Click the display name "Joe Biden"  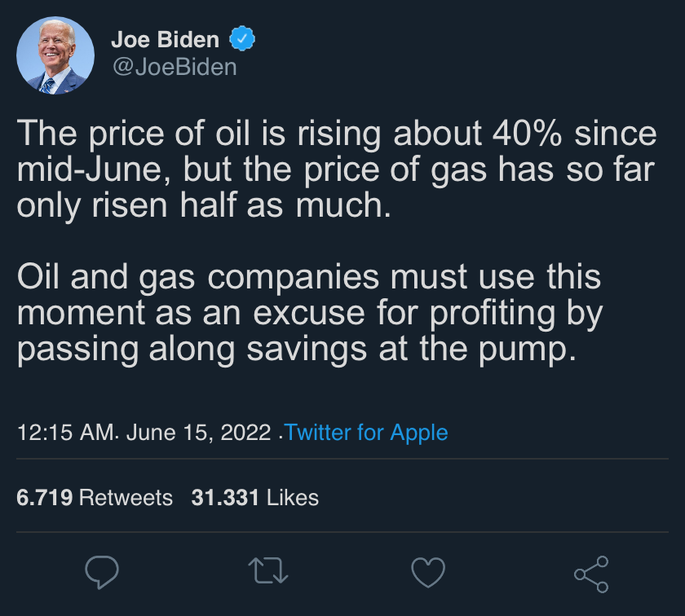click(x=166, y=39)
